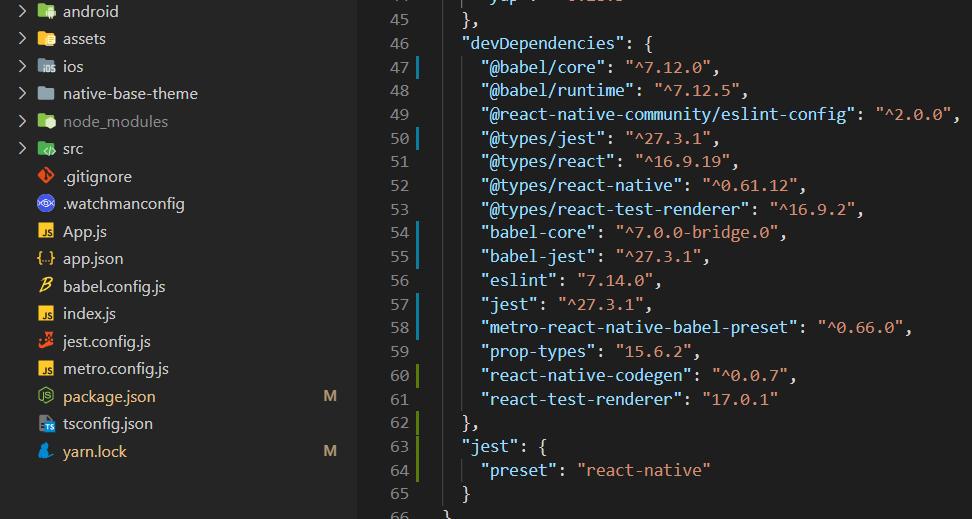Click the Babel icon beside babel.config.js
972x519 pixels.
pyautogui.click(x=46, y=286)
